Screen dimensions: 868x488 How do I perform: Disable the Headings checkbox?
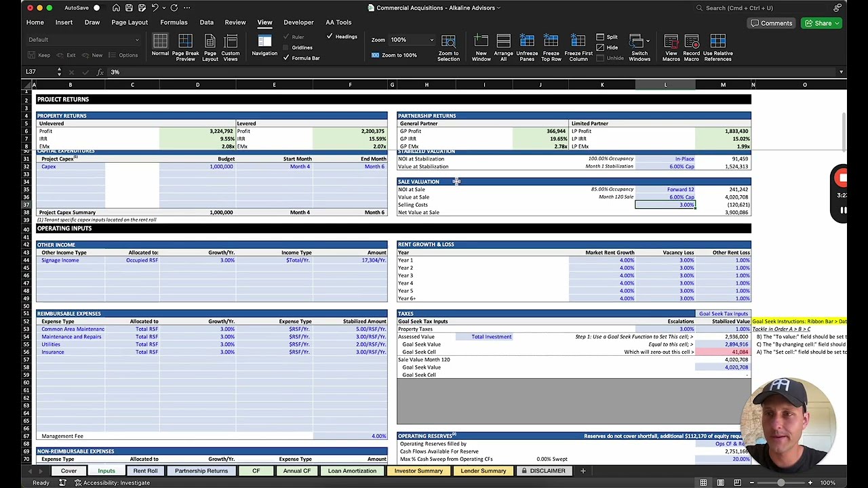(330, 37)
